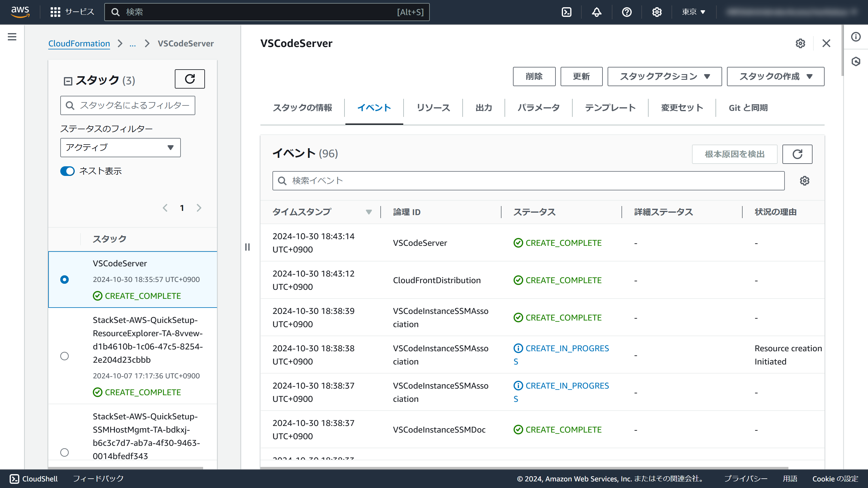Open the 東京 region selector
868x488 pixels.
coord(693,12)
